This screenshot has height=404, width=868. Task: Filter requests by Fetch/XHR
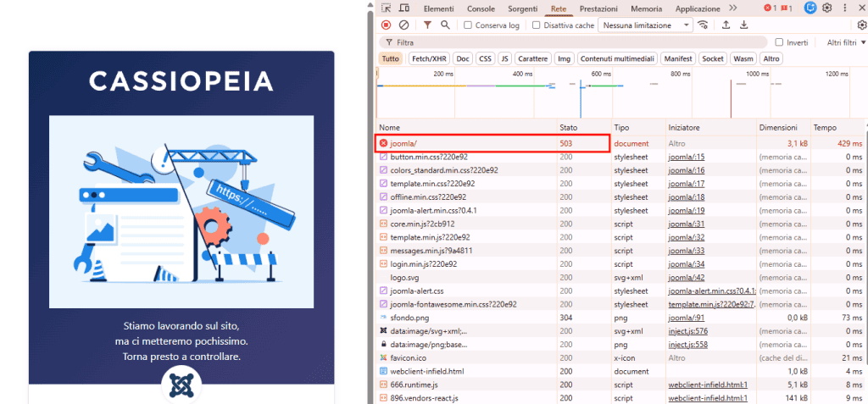[x=429, y=58]
